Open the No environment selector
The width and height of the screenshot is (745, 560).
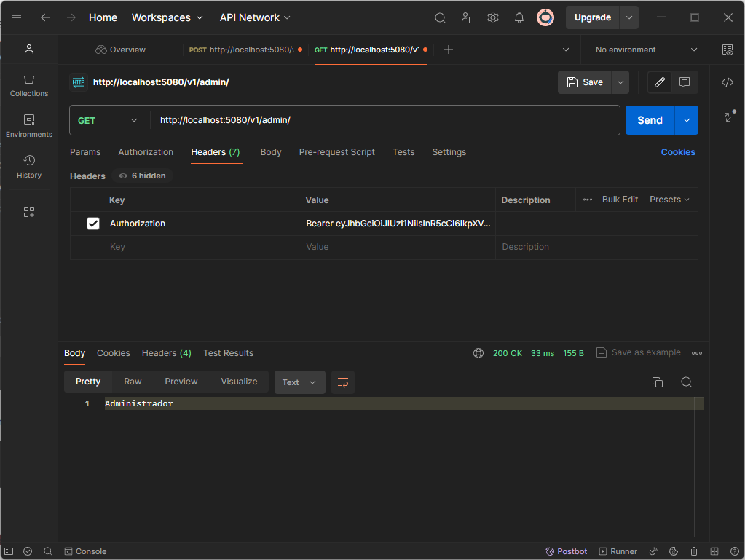click(646, 50)
